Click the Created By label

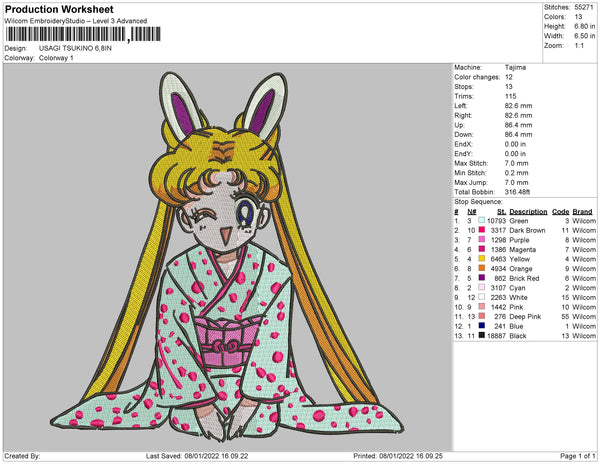point(22,456)
